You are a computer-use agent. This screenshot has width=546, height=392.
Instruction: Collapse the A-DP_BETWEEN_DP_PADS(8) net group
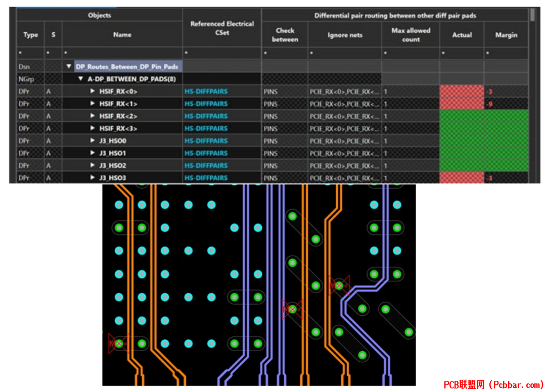coord(80,79)
